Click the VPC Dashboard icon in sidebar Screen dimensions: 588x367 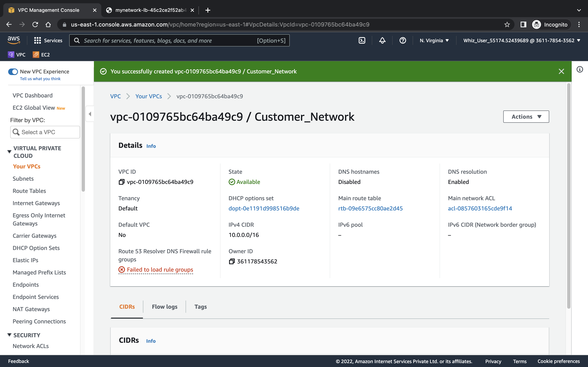click(33, 95)
